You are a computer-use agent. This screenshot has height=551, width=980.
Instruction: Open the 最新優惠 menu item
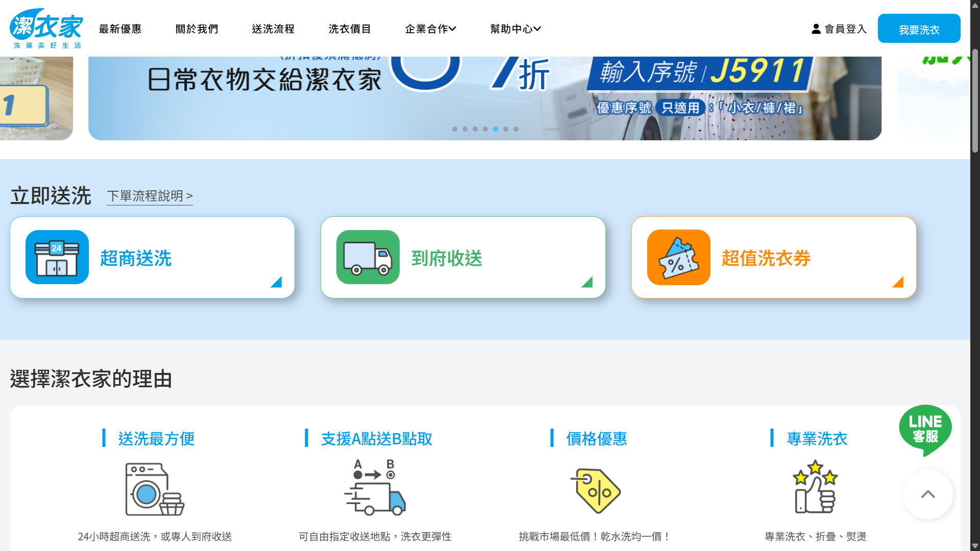(x=120, y=29)
